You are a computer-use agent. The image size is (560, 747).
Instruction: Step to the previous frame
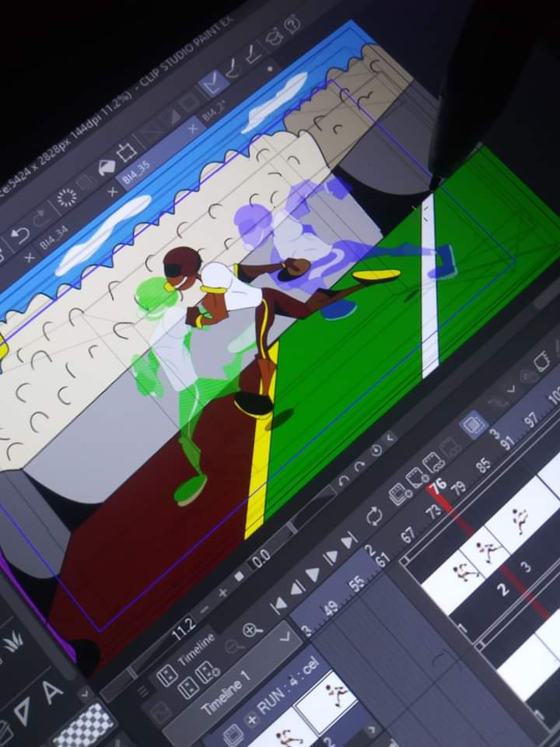(x=296, y=589)
